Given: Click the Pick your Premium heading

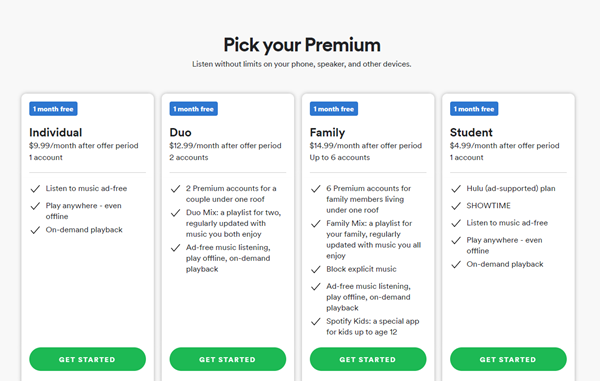Looking at the screenshot, I should coord(302,45).
